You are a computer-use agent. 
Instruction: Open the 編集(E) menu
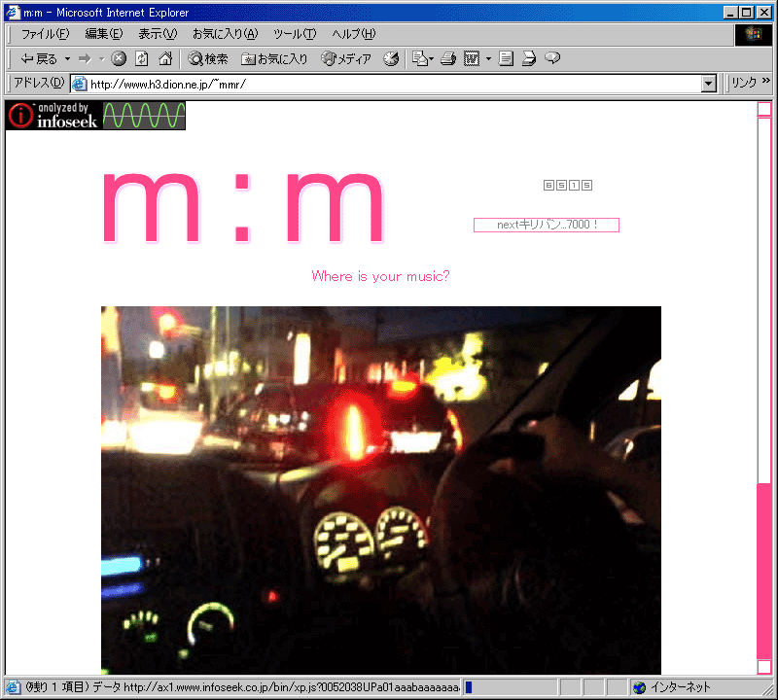coord(104,34)
